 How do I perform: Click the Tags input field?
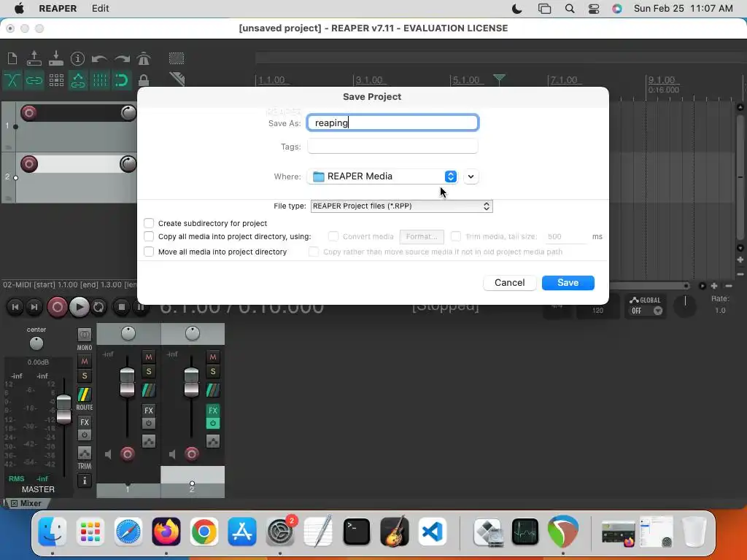coord(392,146)
